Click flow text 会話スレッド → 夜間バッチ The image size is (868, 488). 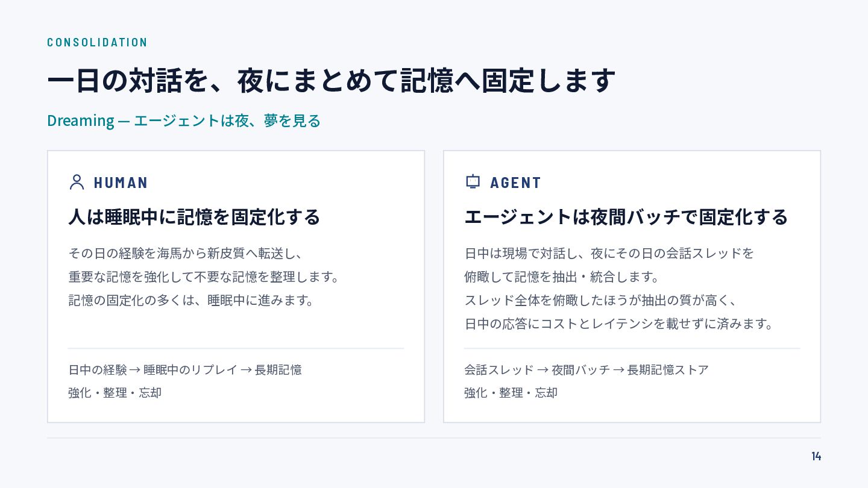[x=587, y=369]
